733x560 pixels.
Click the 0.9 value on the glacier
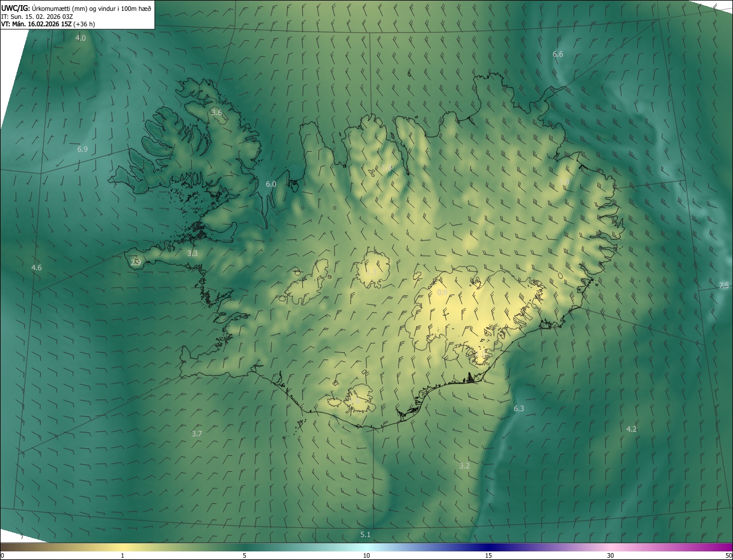coord(442,292)
